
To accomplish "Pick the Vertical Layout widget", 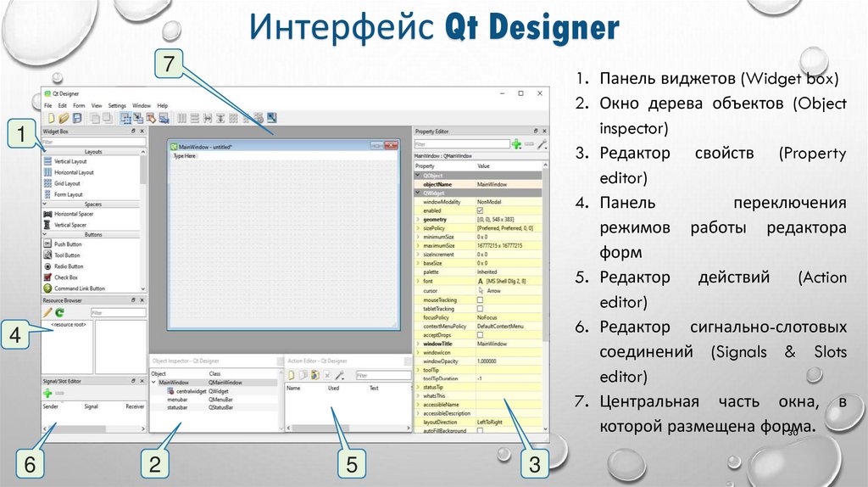I will click(x=64, y=161).
